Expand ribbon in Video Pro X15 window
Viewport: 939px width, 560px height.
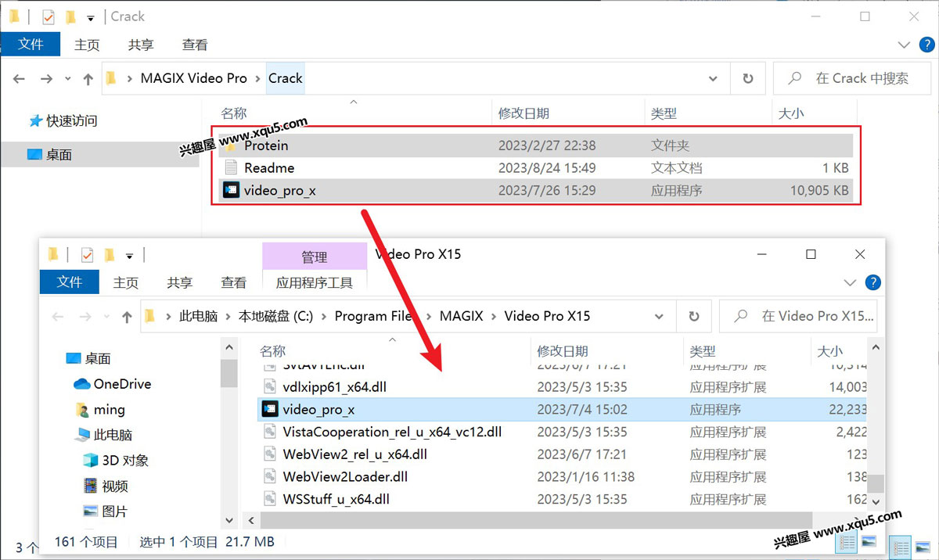click(x=851, y=282)
